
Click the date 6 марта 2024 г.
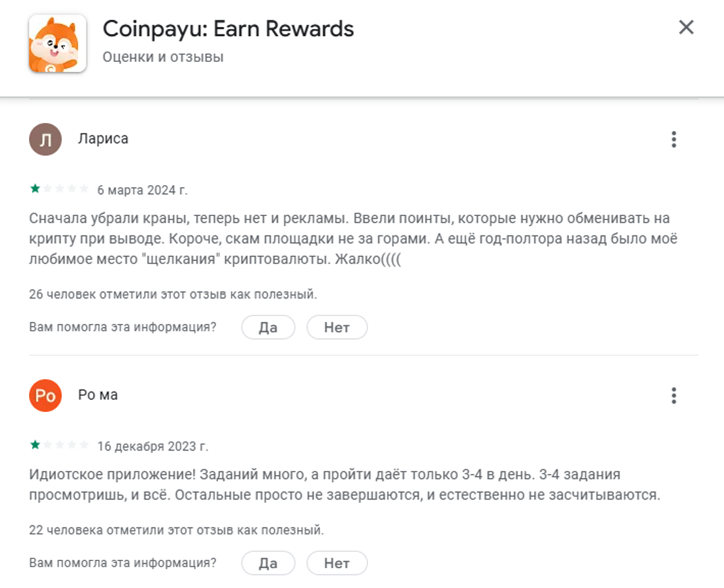pos(142,190)
